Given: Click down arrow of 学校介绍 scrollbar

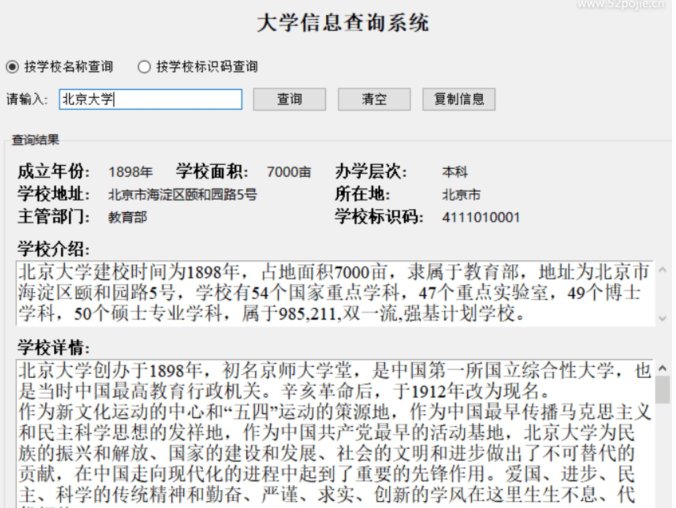Looking at the screenshot, I should [663, 318].
